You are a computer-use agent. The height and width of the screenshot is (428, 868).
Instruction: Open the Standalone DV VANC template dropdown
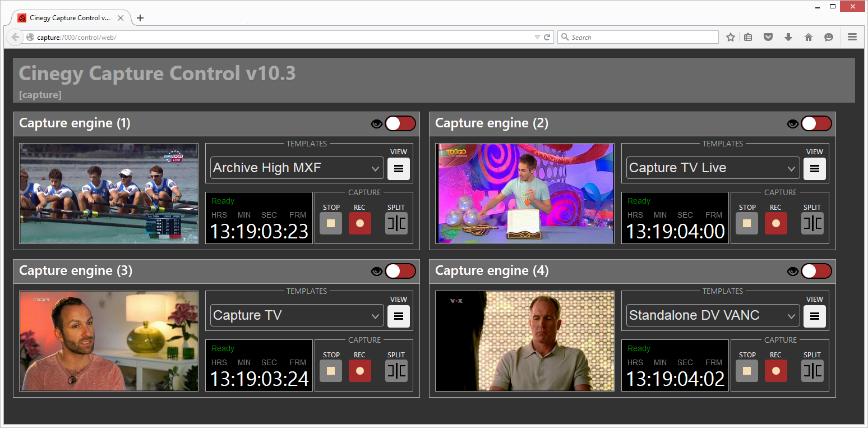pos(713,315)
